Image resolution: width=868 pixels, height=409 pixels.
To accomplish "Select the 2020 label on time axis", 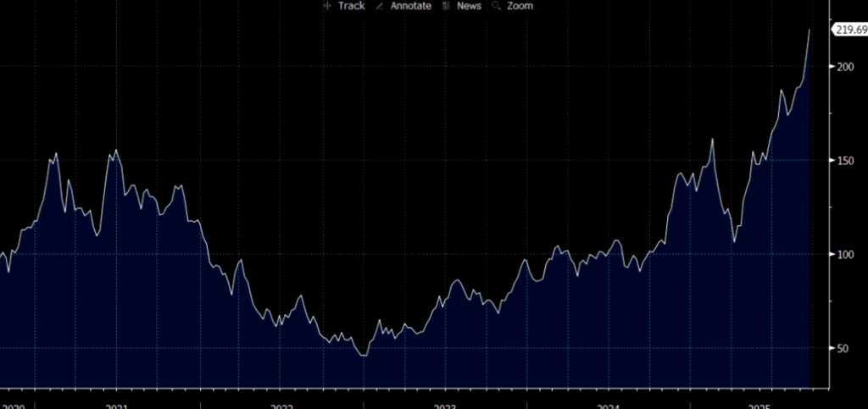I will 12,406.
